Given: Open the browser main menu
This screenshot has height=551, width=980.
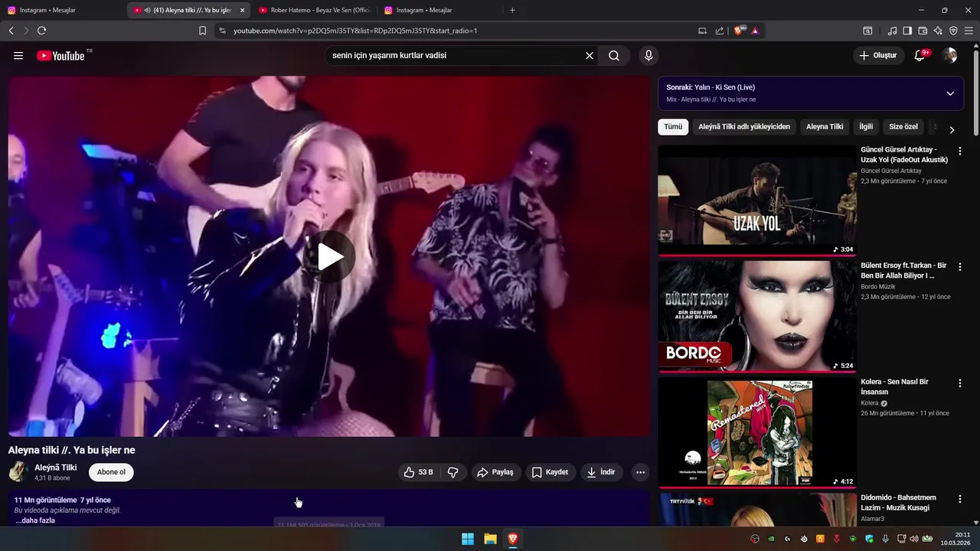Looking at the screenshot, I should pyautogui.click(x=969, y=31).
